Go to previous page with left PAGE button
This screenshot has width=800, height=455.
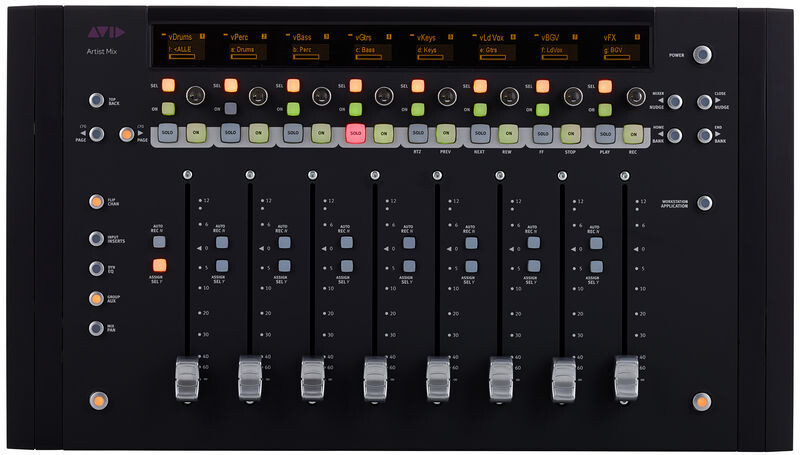coord(96,134)
